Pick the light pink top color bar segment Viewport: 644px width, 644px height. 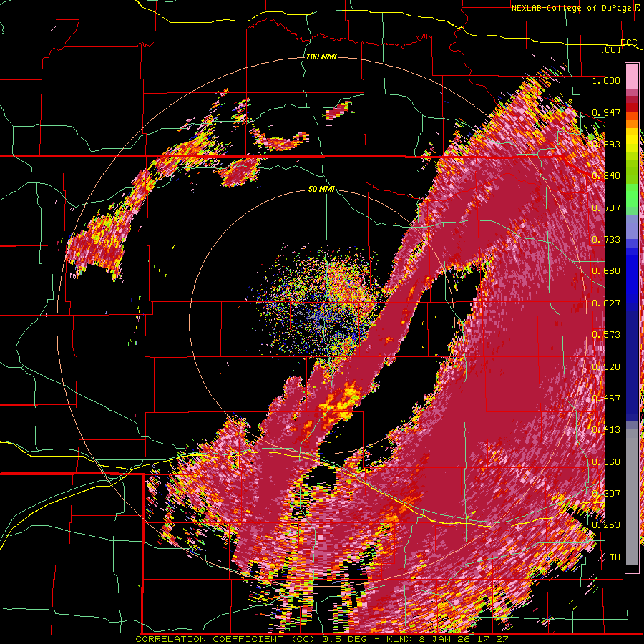[x=632, y=76]
